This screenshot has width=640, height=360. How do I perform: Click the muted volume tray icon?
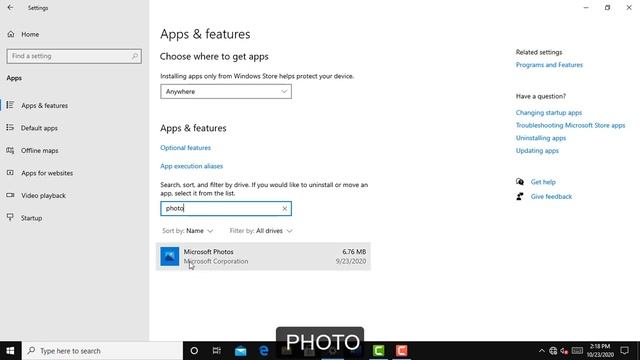[x=564, y=351]
